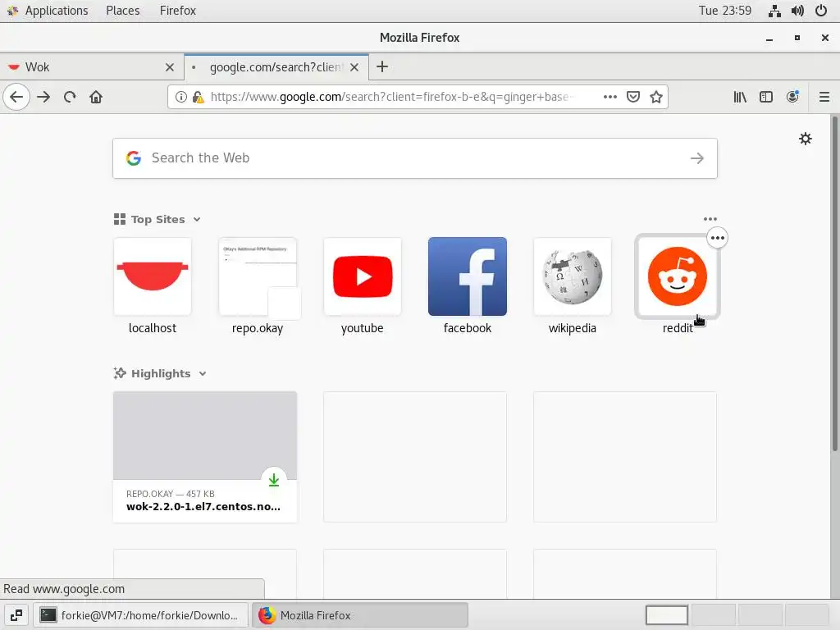Toggle the sidebars view
The height and width of the screenshot is (630, 840).
pos(766,97)
